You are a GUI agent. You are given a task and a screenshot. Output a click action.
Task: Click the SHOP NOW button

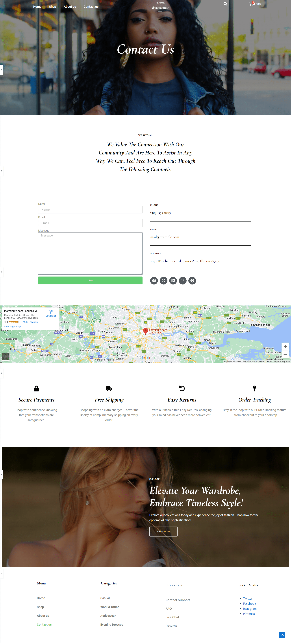(x=163, y=531)
